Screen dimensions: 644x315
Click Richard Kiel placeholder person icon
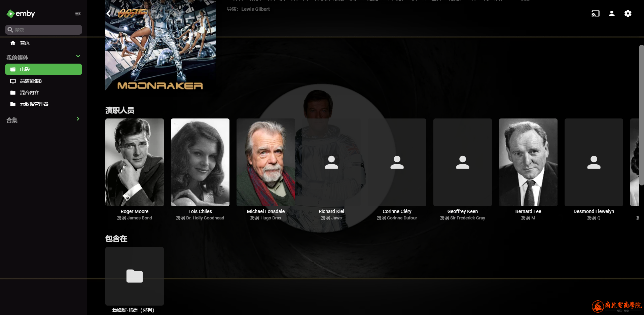tap(331, 162)
